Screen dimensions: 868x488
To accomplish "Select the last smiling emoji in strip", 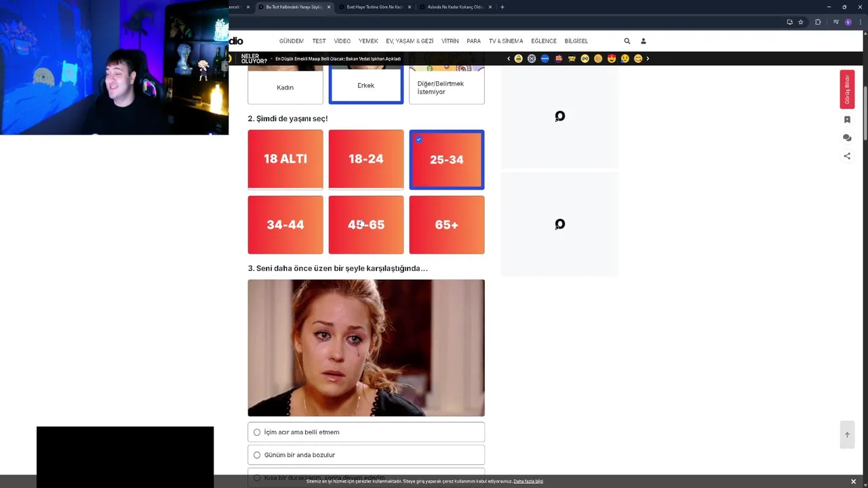I will coord(638,58).
